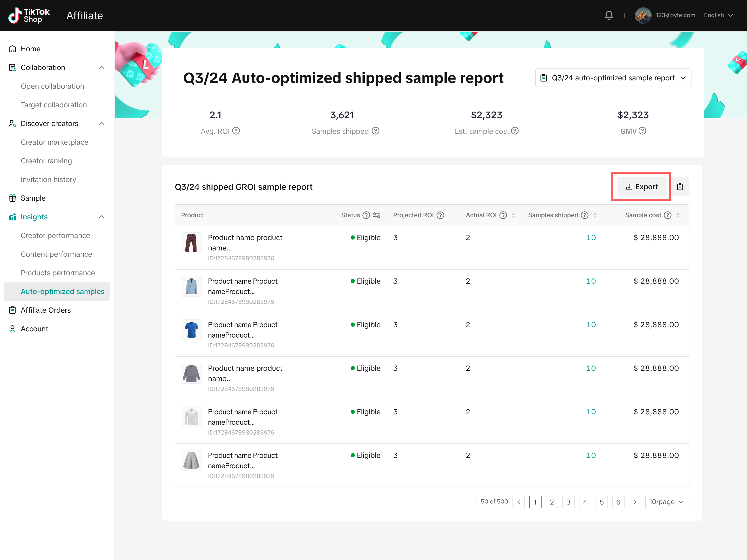The height and width of the screenshot is (560, 747).
Task: Open the Status column filter settings icon
Action: pyautogui.click(x=377, y=215)
